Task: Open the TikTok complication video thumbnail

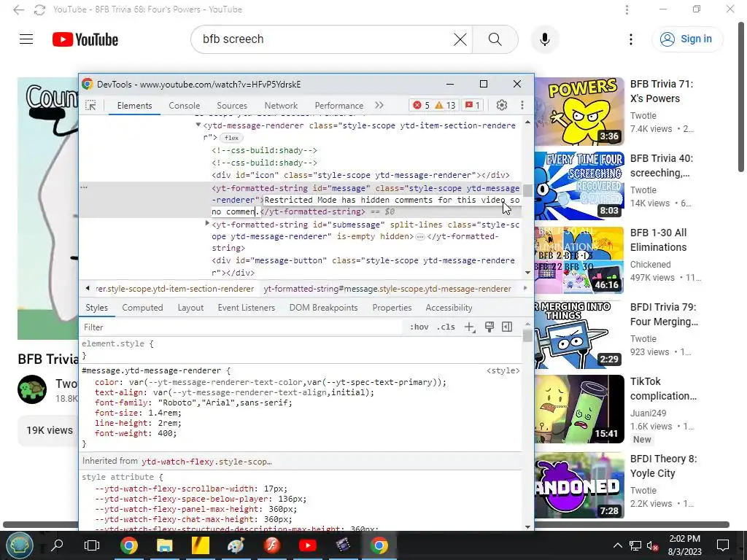Action: pyautogui.click(x=579, y=409)
